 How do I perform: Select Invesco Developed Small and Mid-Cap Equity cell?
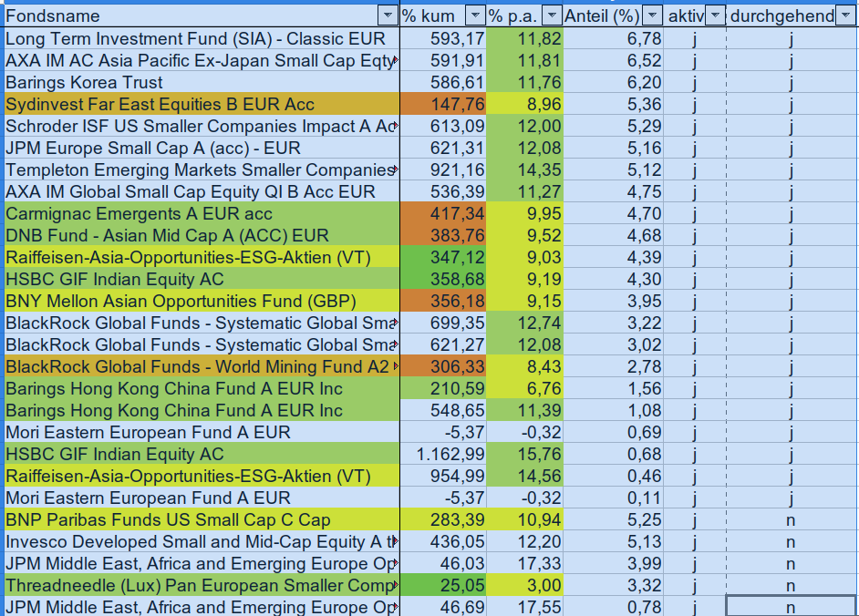(202, 541)
